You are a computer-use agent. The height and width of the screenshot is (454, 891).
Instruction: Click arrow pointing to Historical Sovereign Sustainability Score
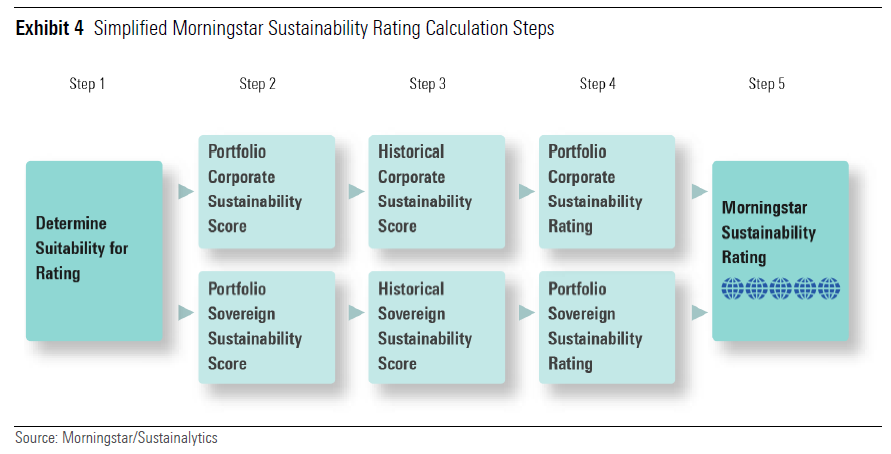355,313
